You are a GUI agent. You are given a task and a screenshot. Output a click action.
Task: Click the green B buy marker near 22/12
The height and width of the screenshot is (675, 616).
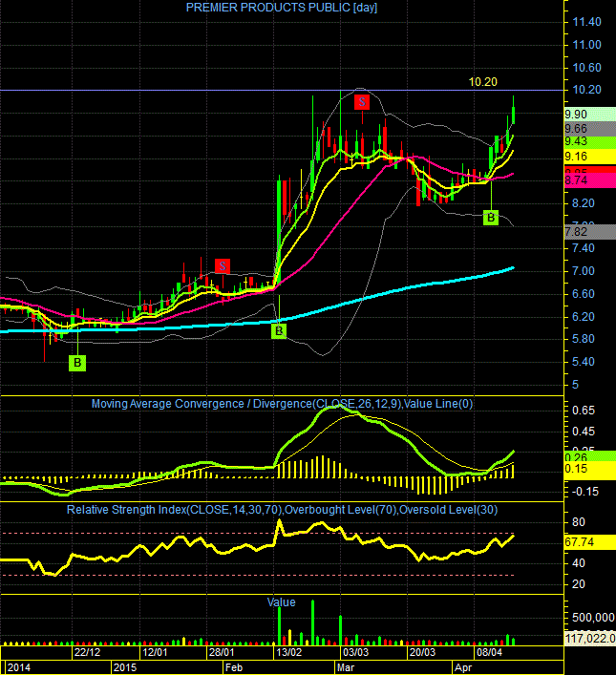(77, 363)
